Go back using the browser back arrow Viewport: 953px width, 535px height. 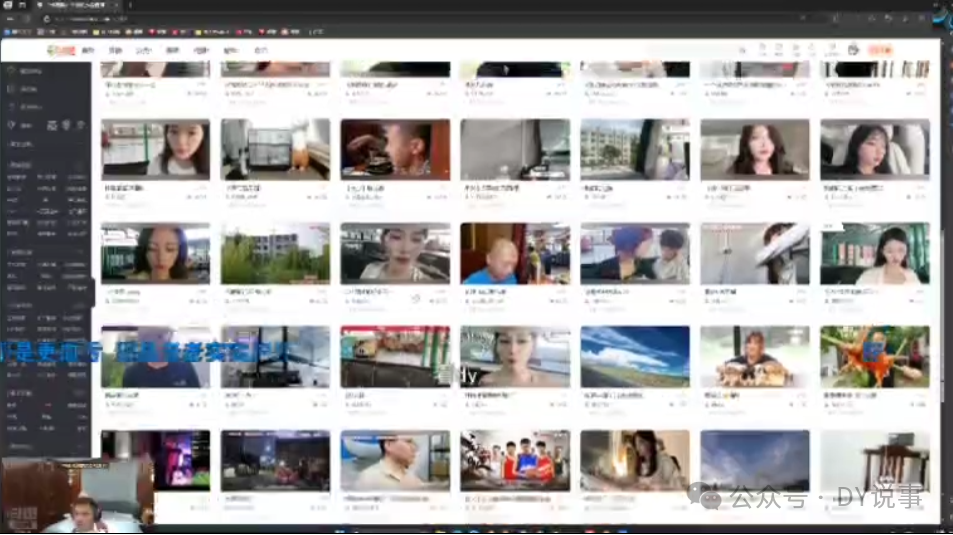(10, 19)
